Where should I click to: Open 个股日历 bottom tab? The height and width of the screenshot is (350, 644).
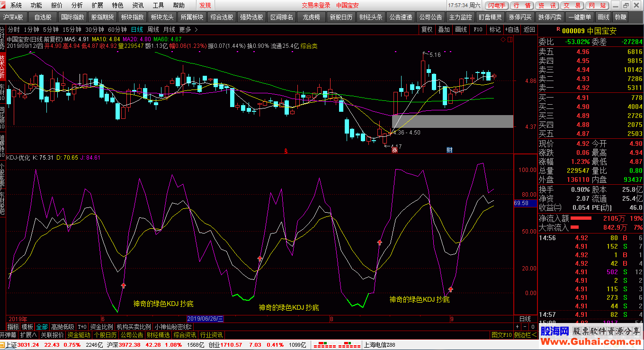click(x=105, y=334)
